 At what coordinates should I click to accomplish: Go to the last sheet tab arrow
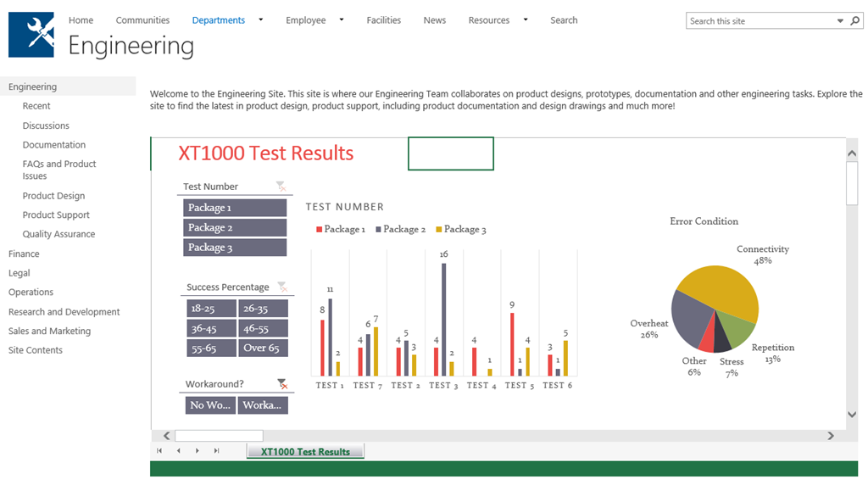point(216,451)
